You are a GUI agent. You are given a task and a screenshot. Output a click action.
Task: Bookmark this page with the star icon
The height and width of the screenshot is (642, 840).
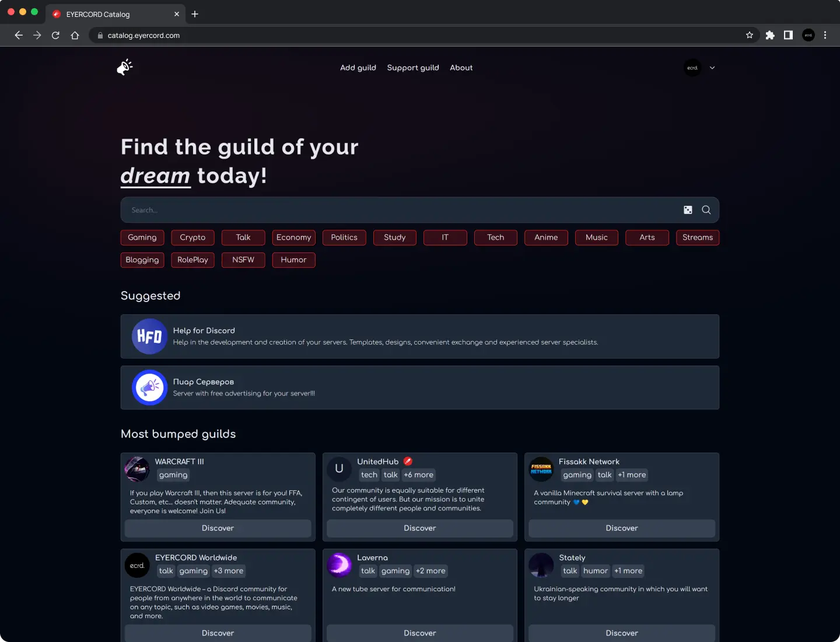click(x=750, y=35)
